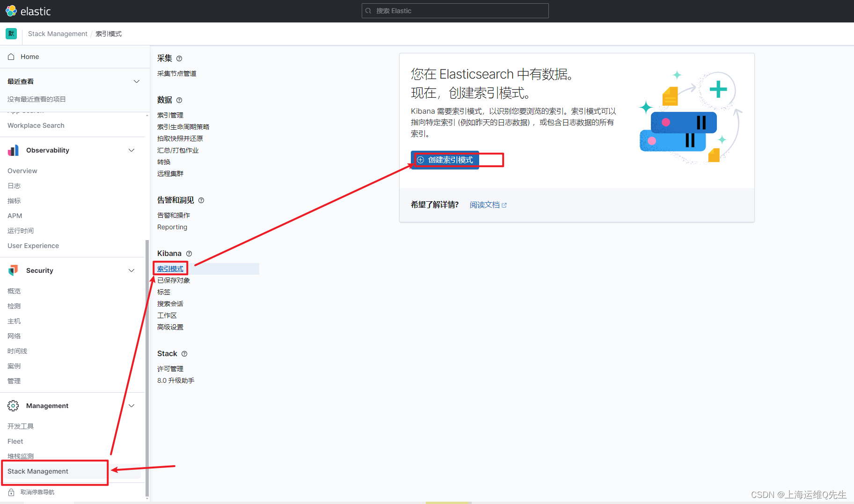The image size is (854, 504).
Task: Open 运行时间 in navigation
Action: tap(21, 231)
